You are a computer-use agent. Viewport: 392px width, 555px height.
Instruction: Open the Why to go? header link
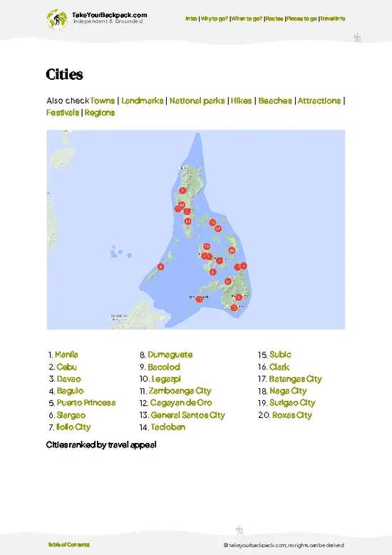click(215, 19)
